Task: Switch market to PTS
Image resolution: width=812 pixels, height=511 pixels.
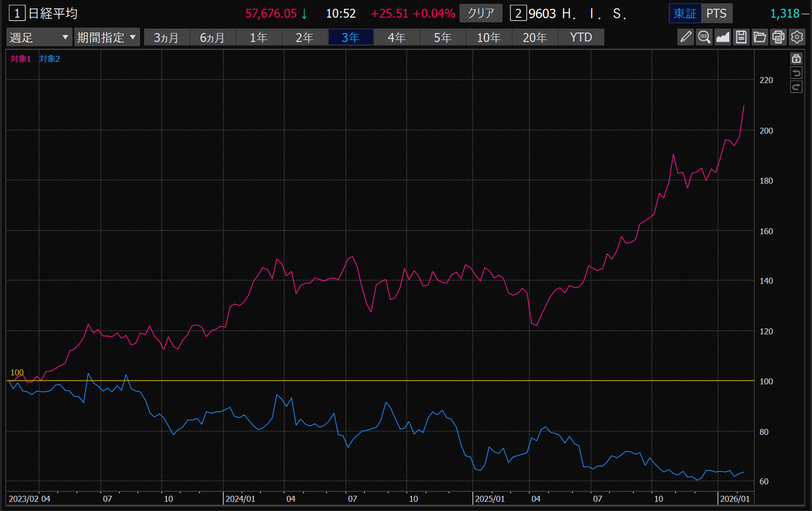Action: pos(716,13)
